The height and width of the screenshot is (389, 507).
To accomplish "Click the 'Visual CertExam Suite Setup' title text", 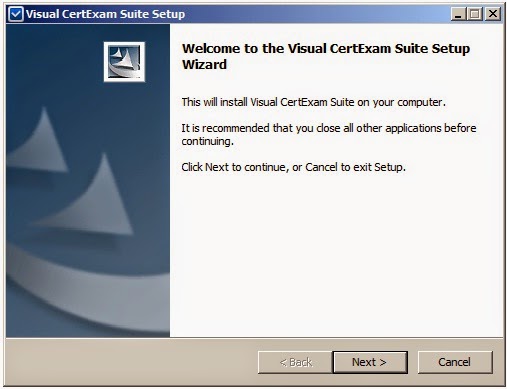I will [x=105, y=14].
